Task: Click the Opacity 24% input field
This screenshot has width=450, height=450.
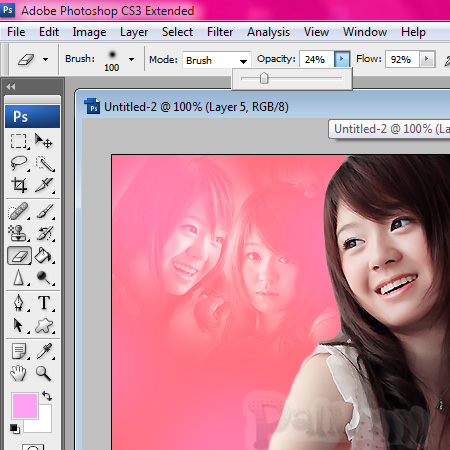Action: (316, 59)
